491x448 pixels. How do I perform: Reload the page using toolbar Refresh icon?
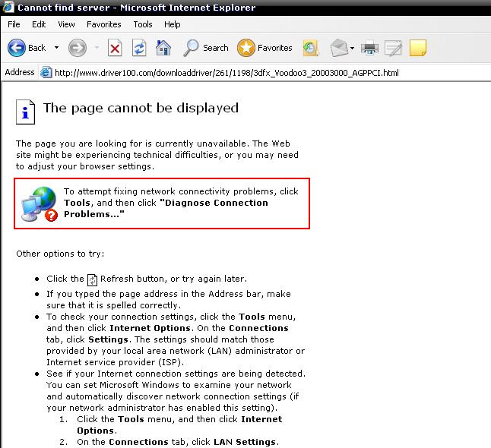(x=139, y=48)
